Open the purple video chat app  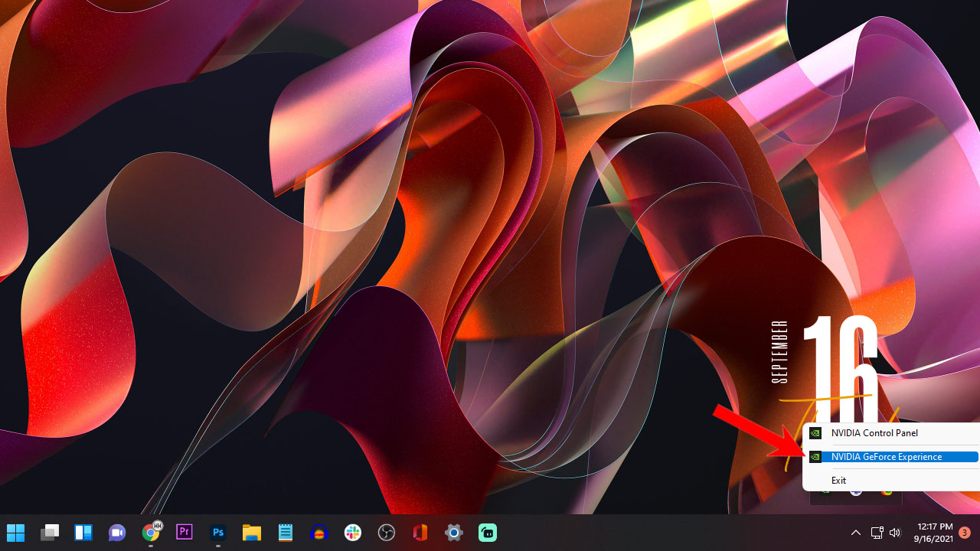click(116, 533)
